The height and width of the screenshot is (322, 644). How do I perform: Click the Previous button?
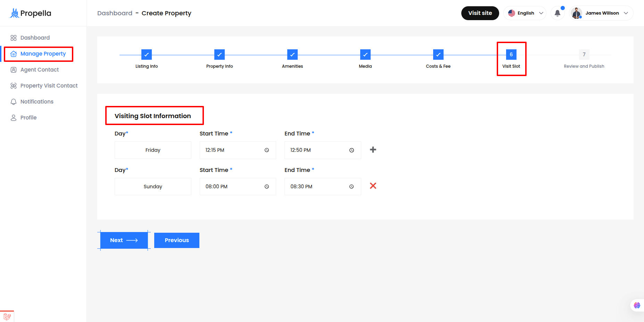(x=177, y=240)
